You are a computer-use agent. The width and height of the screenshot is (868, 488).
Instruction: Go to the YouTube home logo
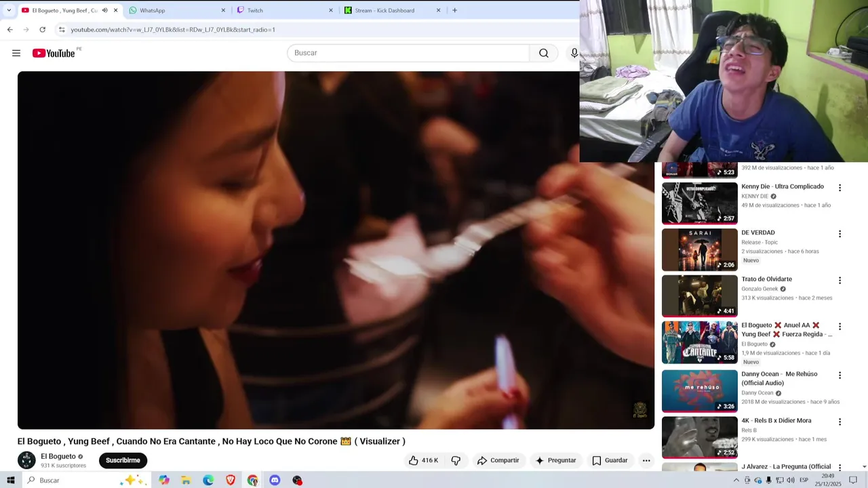tap(54, 53)
